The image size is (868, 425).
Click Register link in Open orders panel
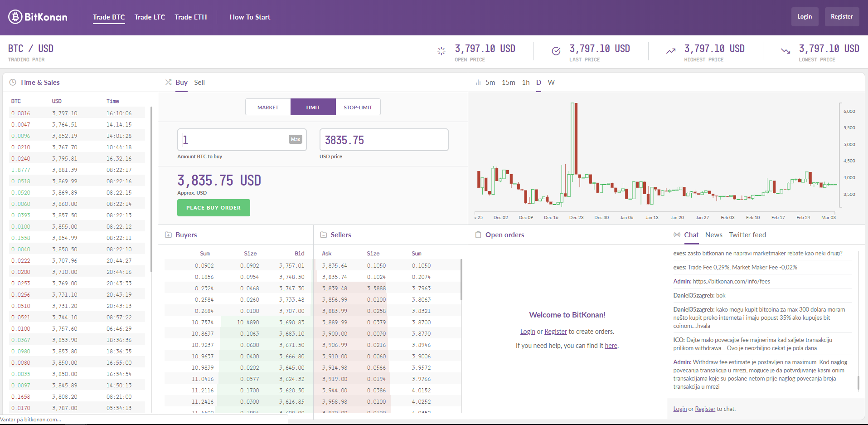(x=556, y=332)
